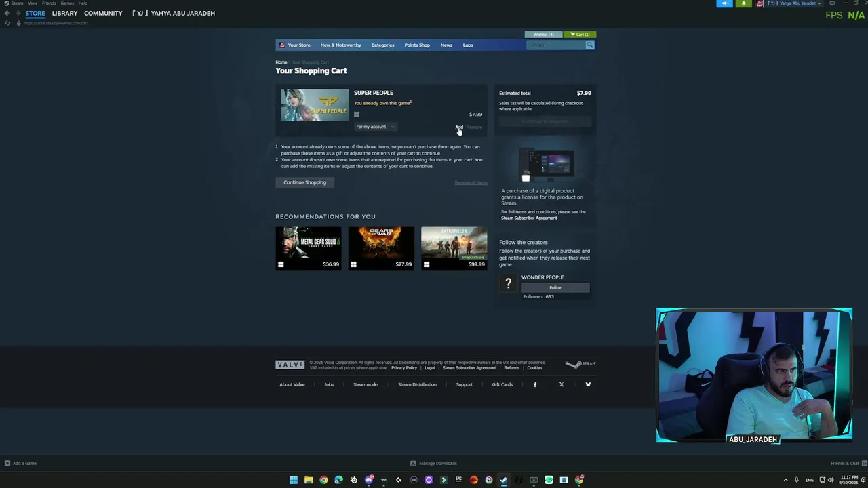
Task: Open Manage Downloads at the bottom
Action: click(x=433, y=464)
